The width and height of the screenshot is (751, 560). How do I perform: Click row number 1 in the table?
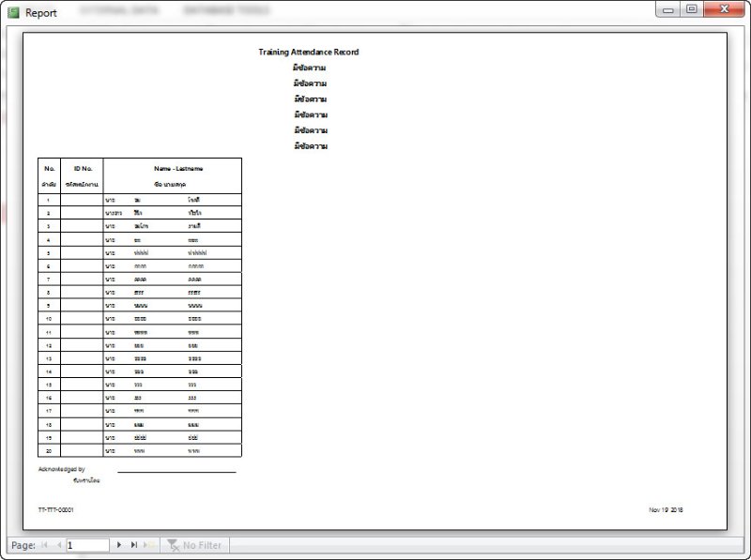point(48,201)
